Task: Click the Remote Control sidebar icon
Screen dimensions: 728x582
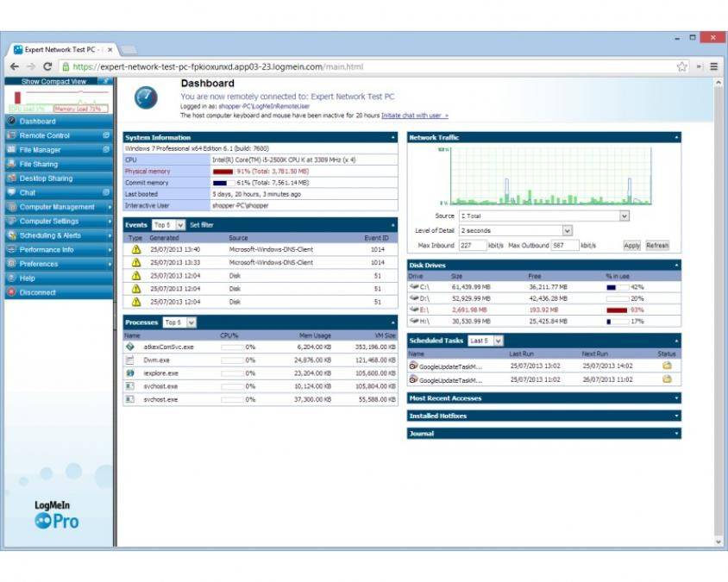Action: coord(11,135)
